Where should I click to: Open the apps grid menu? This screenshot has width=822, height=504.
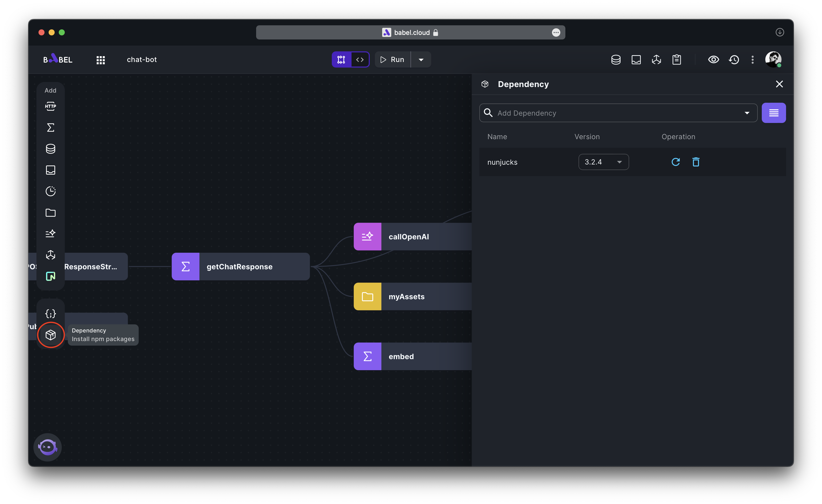(100, 60)
